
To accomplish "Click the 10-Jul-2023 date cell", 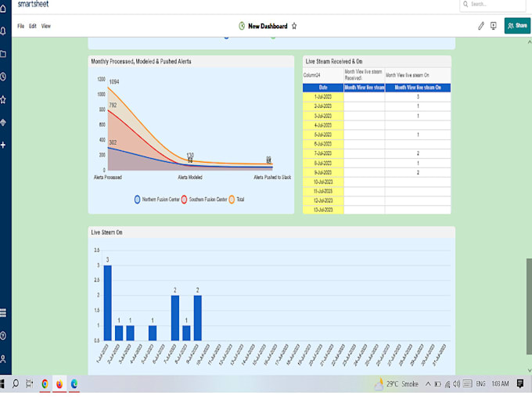I will [x=323, y=182].
